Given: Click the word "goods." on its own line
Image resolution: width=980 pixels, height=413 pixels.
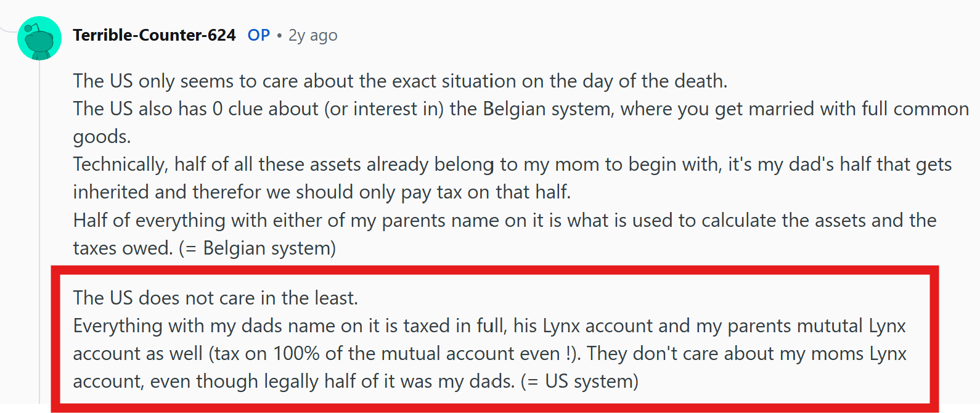Looking at the screenshot, I should (x=102, y=136).
